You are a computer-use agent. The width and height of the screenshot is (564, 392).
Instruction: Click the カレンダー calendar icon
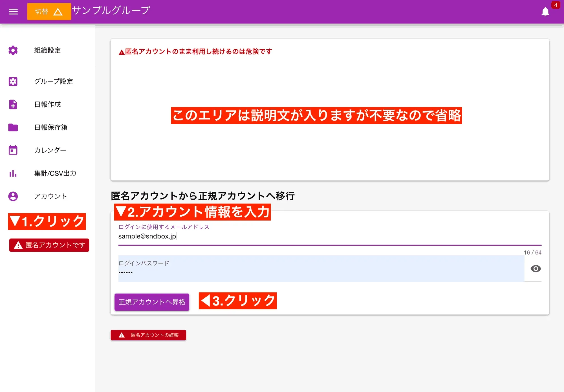click(13, 150)
